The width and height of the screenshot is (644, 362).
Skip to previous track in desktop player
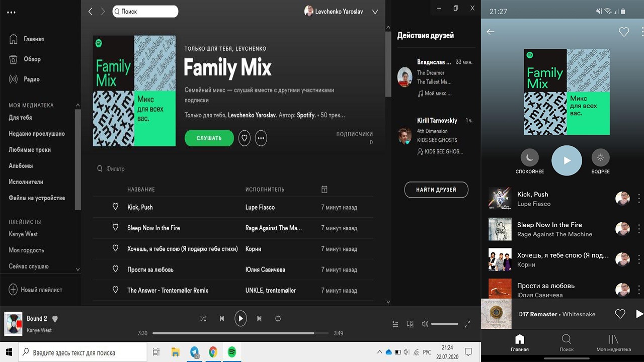pos(222,319)
